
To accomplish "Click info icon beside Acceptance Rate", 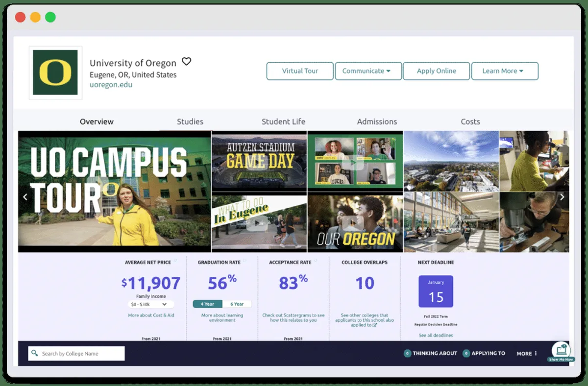I will click(315, 261).
